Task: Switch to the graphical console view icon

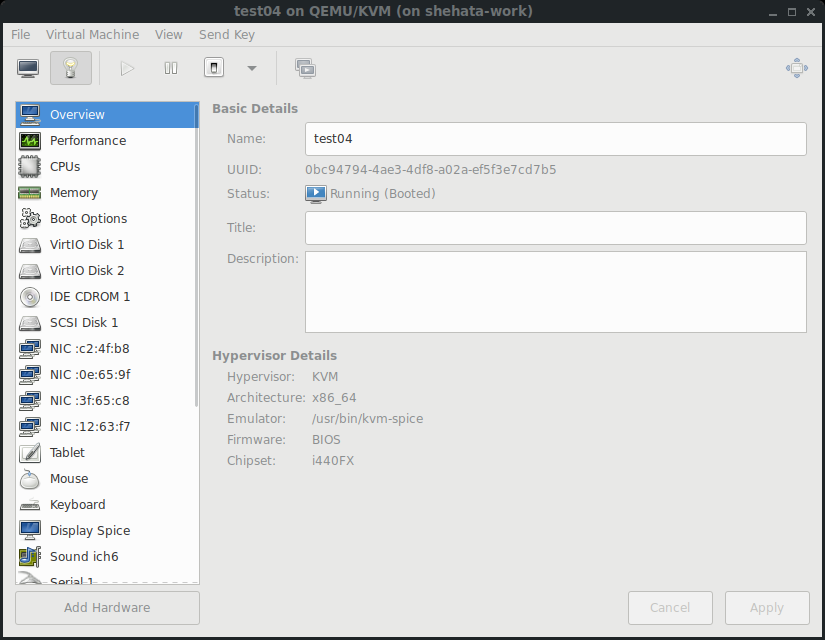Action: [28, 68]
